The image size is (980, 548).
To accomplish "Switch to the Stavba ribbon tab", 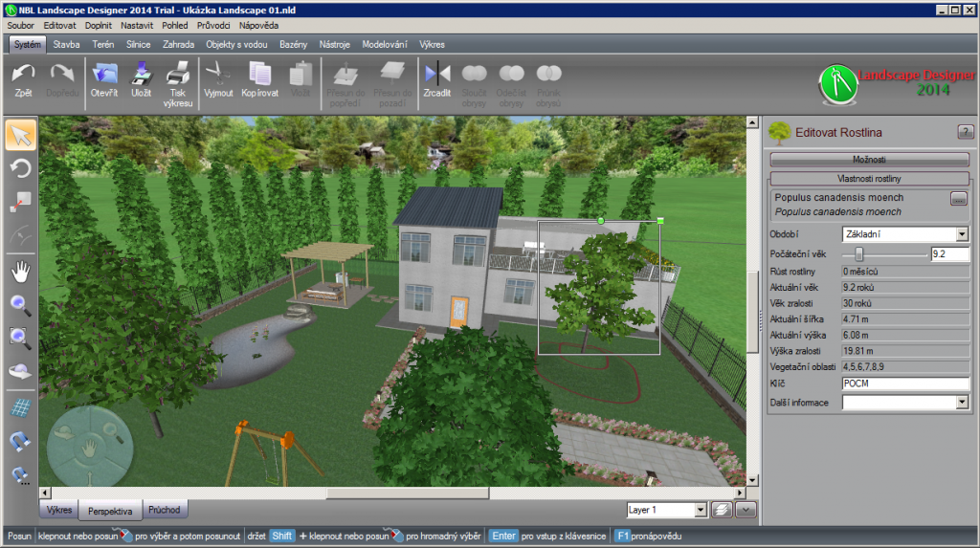I will pyautogui.click(x=66, y=44).
